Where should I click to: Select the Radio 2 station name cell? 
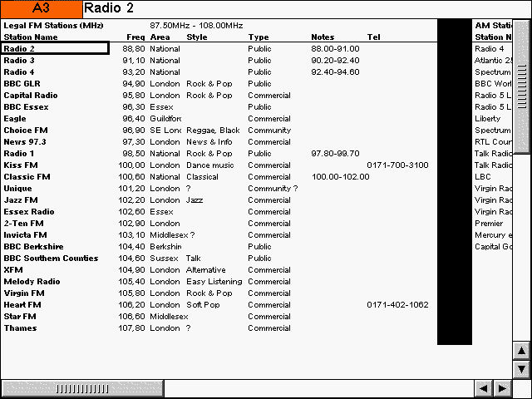(55, 48)
